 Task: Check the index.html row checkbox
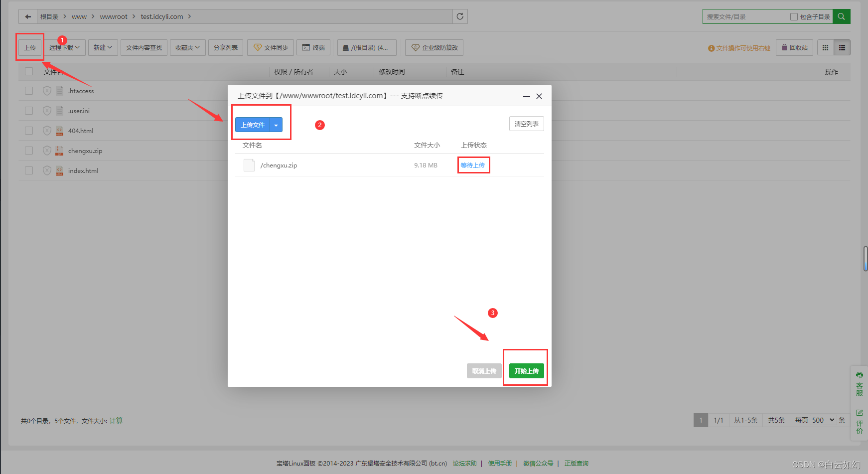pos(29,170)
